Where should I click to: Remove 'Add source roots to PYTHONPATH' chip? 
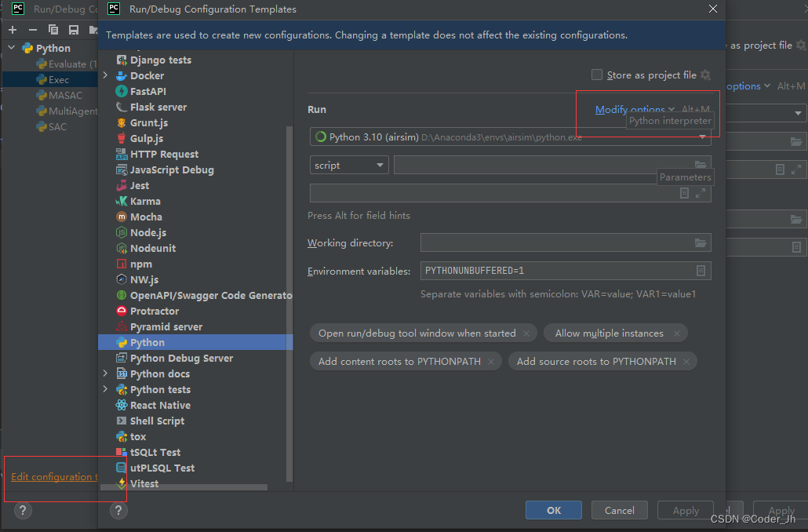(x=686, y=362)
